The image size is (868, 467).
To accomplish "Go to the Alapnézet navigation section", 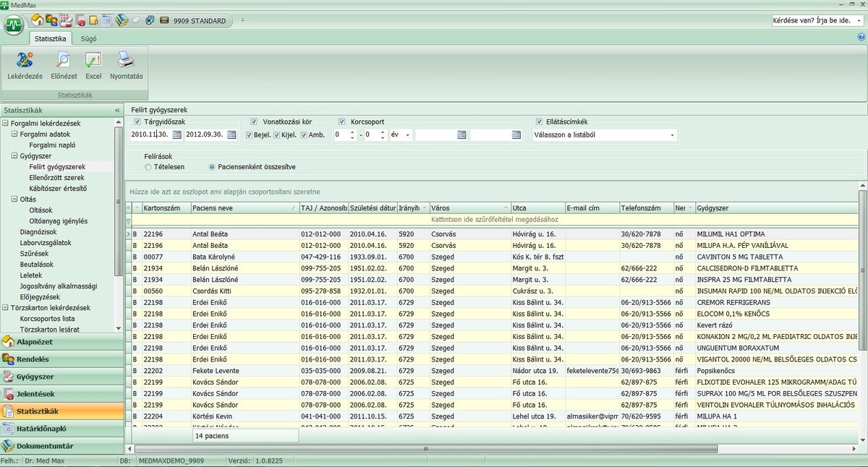I will click(61, 342).
